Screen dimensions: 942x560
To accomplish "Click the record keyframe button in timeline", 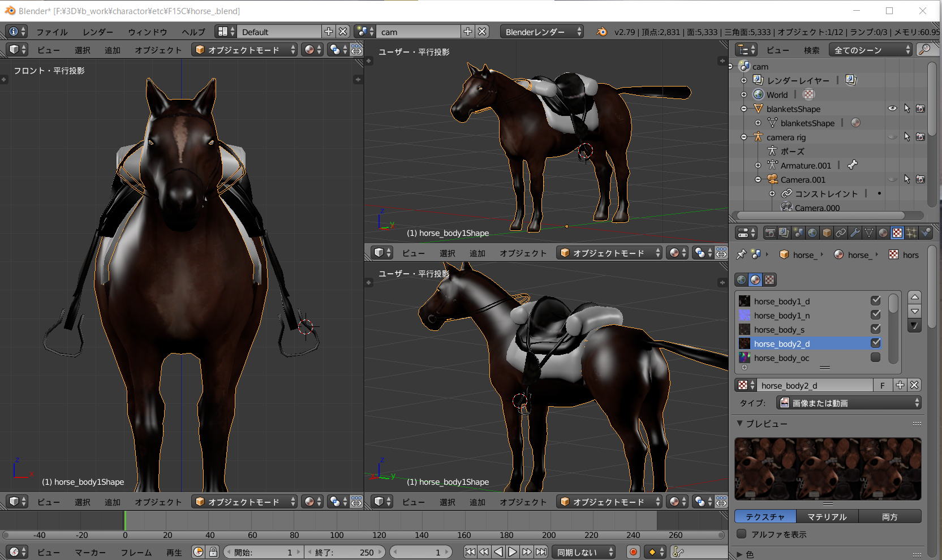I will tap(633, 552).
